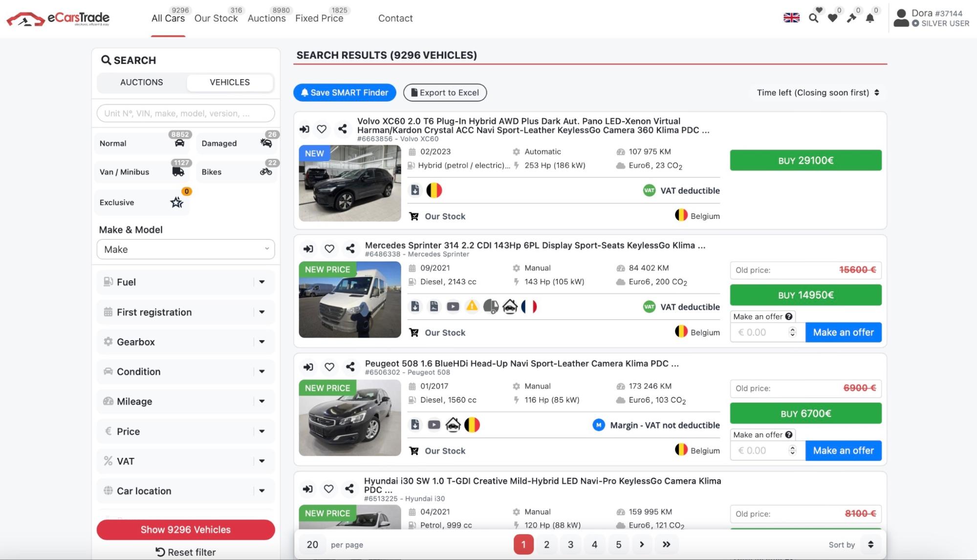Click the notifications bell icon
Image resolution: width=977 pixels, height=560 pixels.
coord(870,19)
